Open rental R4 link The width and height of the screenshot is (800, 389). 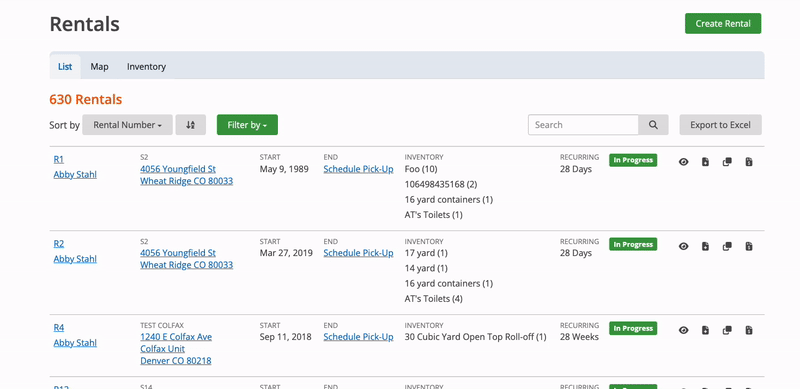pyautogui.click(x=59, y=328)
